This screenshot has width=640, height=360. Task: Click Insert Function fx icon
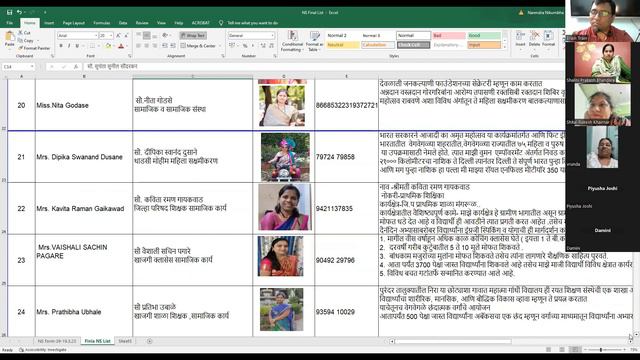[76, 67]
